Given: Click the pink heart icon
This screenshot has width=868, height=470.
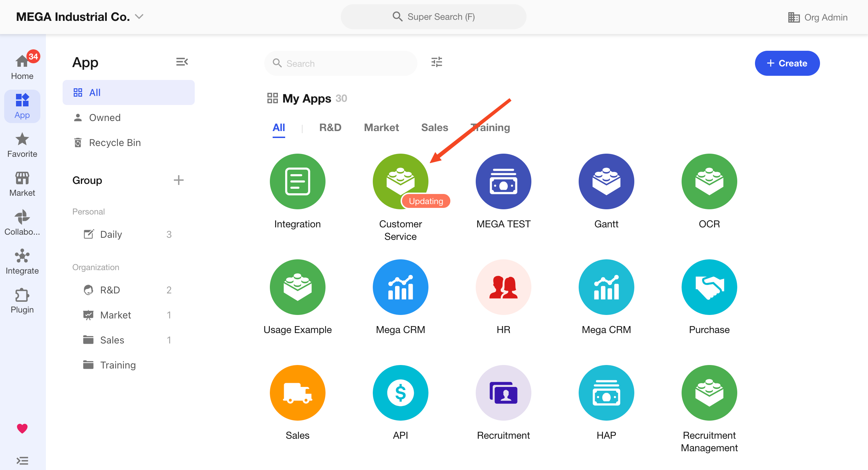Looking at the screenshot, I should point(22,428).
